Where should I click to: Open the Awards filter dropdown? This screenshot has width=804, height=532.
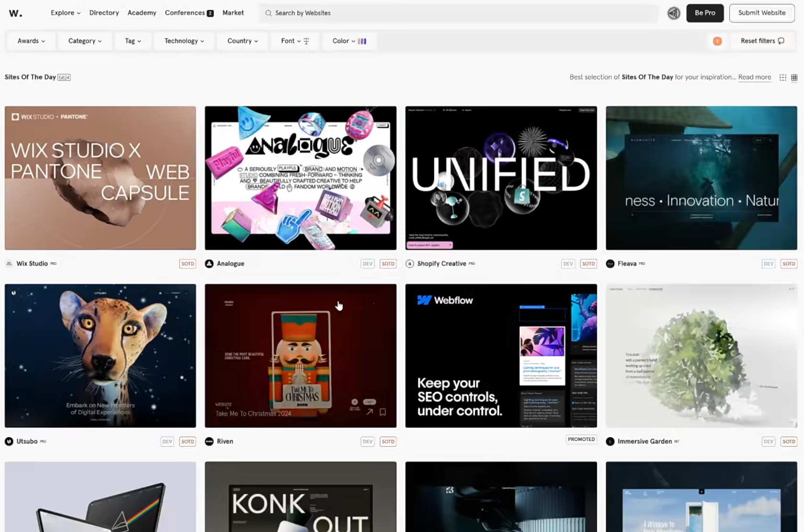31,41
